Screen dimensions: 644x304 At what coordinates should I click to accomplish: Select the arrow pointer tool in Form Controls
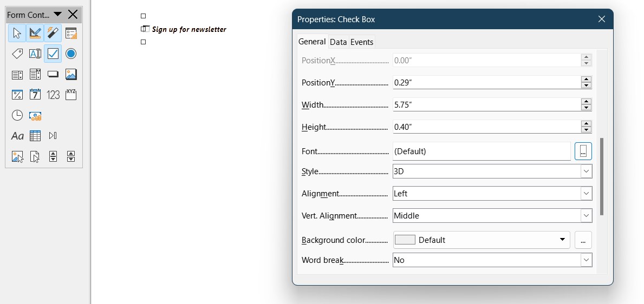17,33
